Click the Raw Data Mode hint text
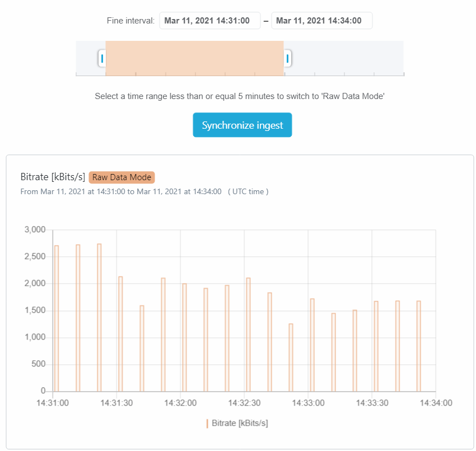This screenshot has height=451, width=476. tap(240, 96)
